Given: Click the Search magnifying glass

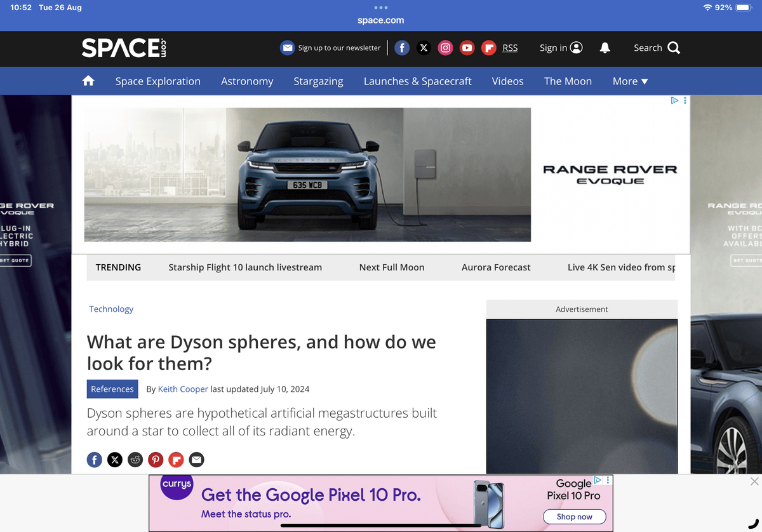Looking at the screenshot, I should tap(674, 48).
